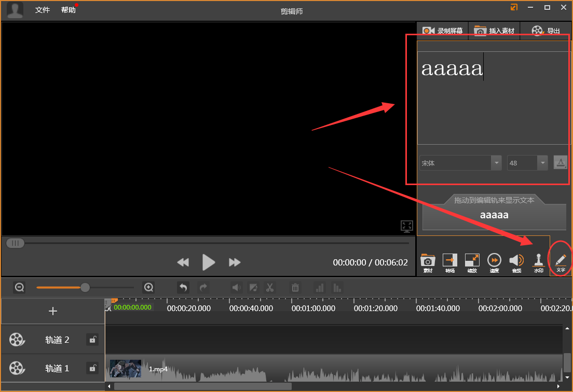Open the 速度 (speed) settings
This screenshot has width=573, height=392.
coord(494,262)
